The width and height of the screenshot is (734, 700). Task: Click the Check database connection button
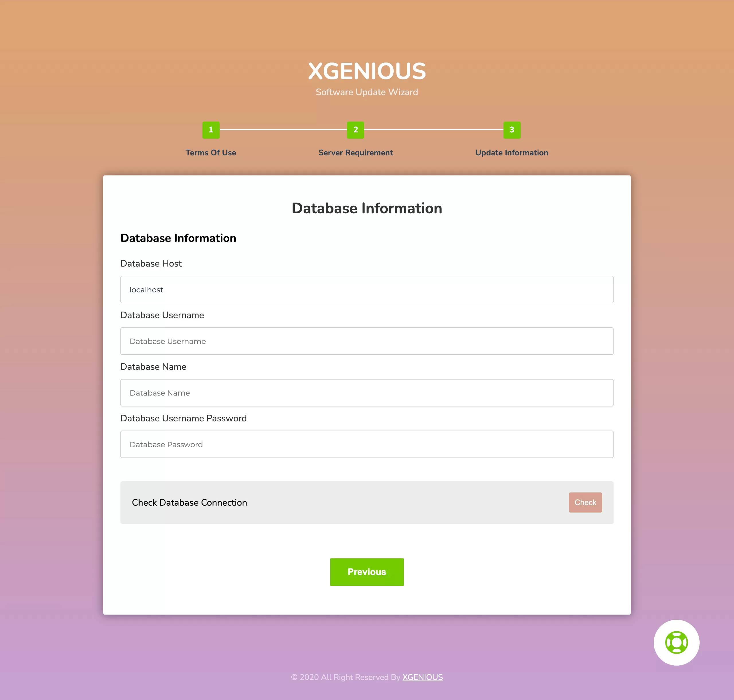585,502
